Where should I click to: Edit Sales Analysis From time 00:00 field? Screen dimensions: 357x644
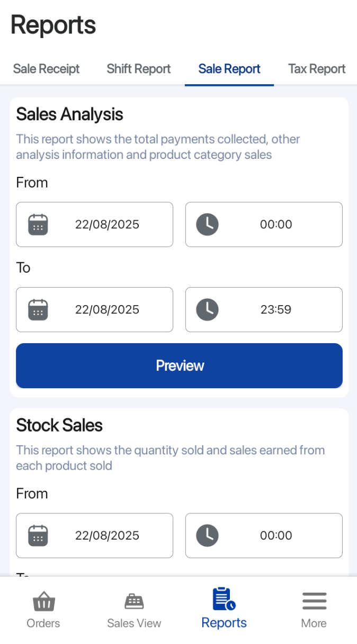tap(275, 225)
